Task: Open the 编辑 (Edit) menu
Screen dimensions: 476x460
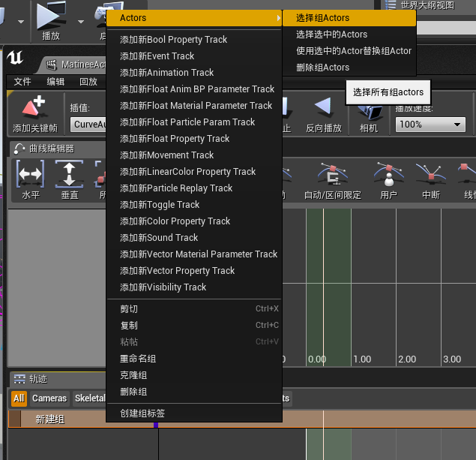Action: (x=55, y=82)
